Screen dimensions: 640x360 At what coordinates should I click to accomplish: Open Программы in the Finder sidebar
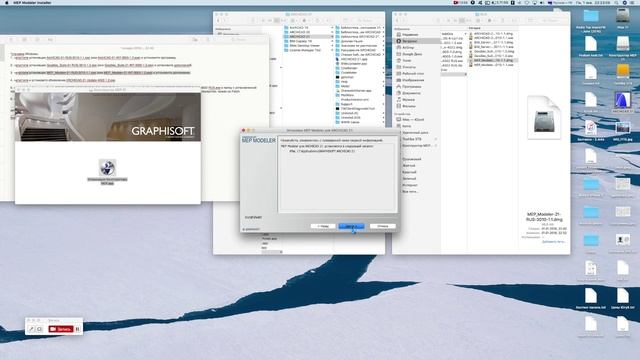[412, 87]
